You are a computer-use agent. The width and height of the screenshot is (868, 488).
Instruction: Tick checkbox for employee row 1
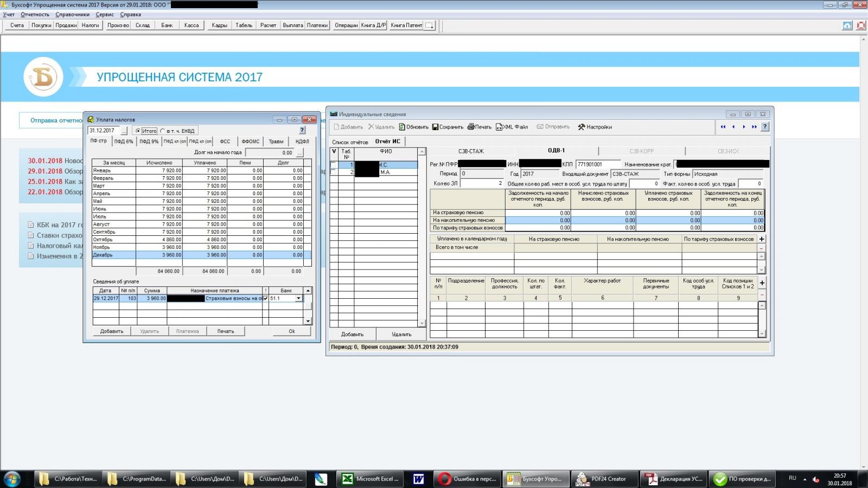[334, 165]
